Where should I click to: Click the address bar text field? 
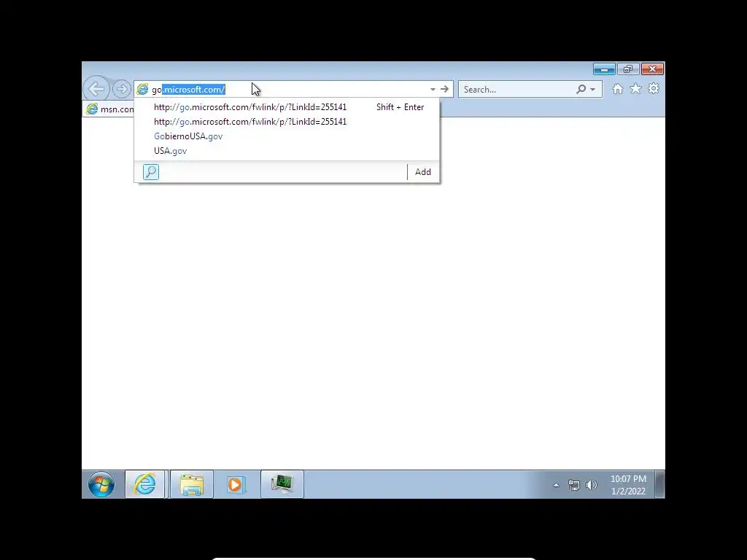pos(288,89)
